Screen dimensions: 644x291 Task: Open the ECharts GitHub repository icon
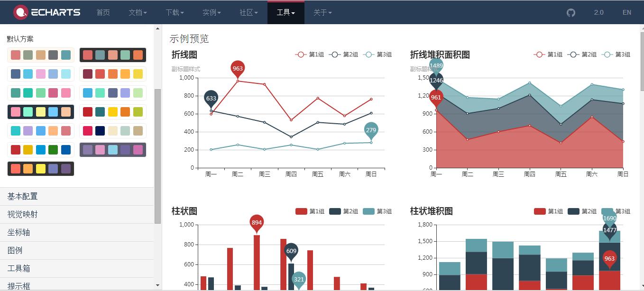click(570, 12)
